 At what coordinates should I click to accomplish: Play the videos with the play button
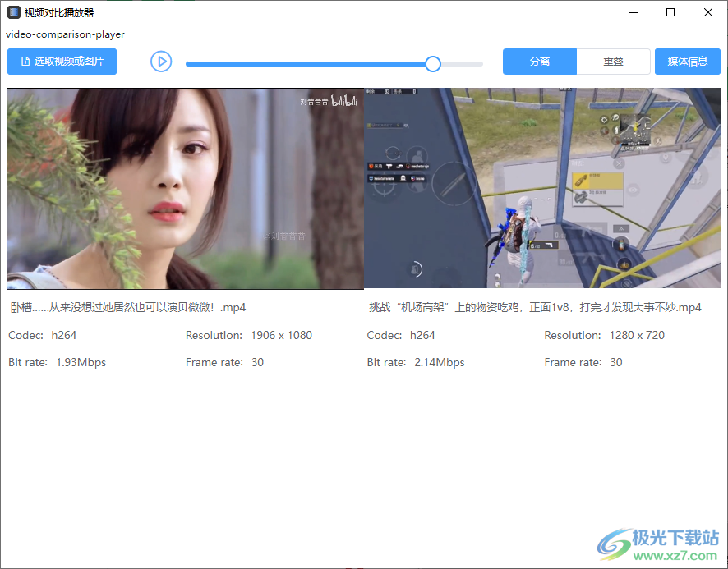tap(161, 62)
